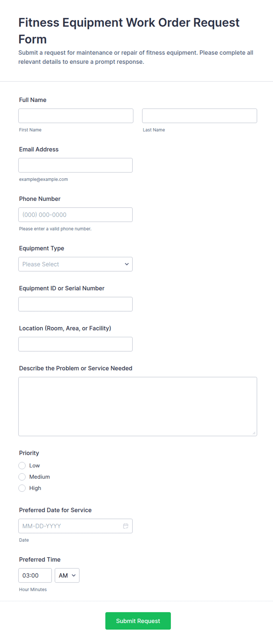Focus the First Name field
Viewport: 273px width, 644px height.
click(76, 116)
